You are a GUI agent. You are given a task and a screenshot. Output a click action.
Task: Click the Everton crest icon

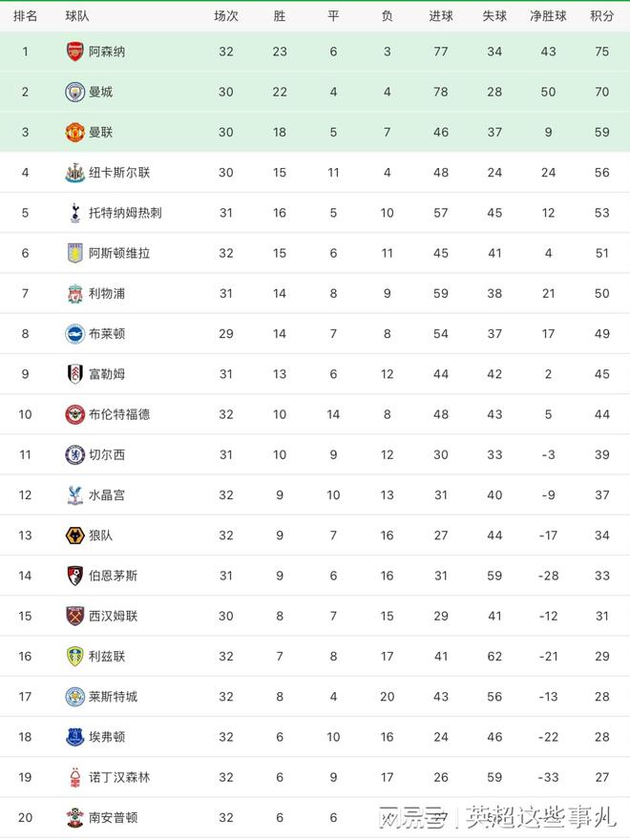click(x=74, y=737)
